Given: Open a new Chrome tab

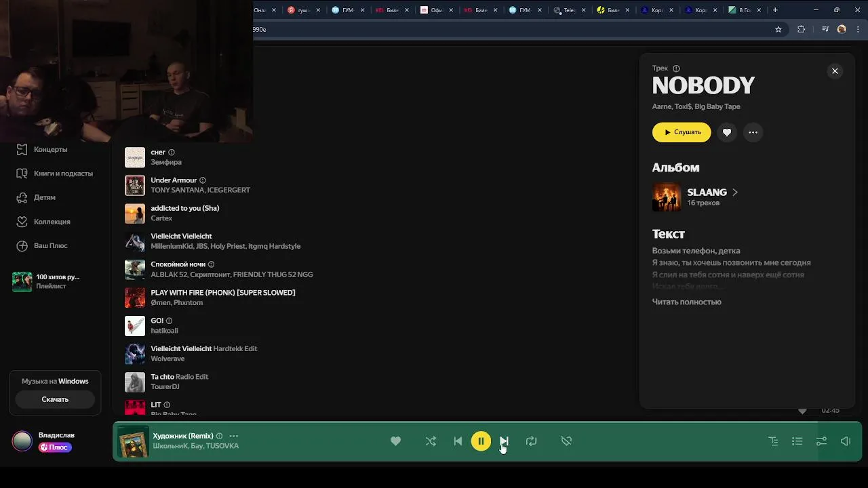Looking at the screenshot, I should point(775,10).
